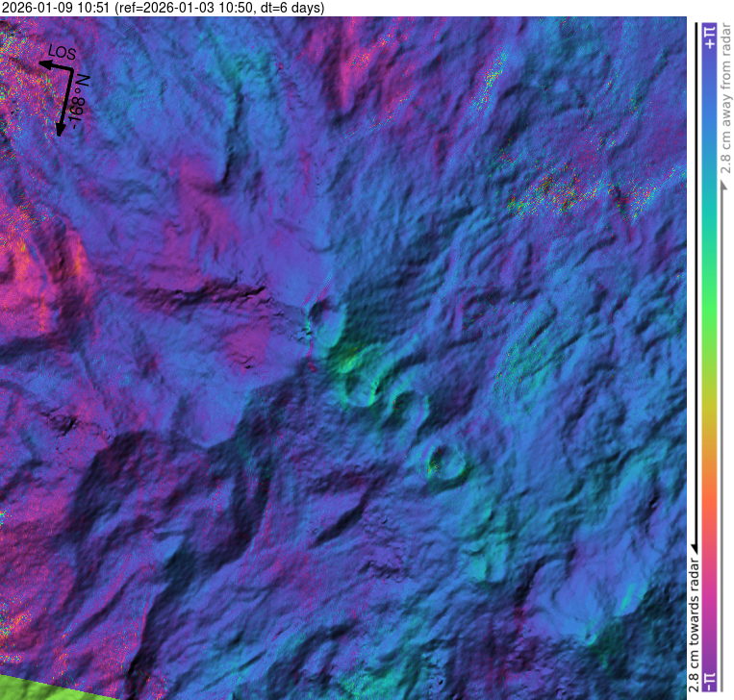Click the yellow-green patch in bottom-left corner
Screen dimensions: 734x700
(x=38, y=688)
